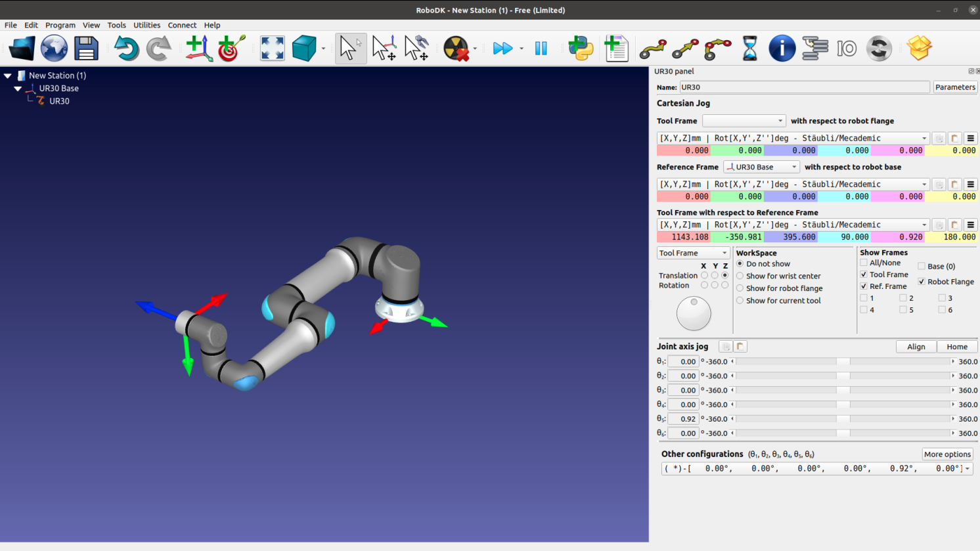Toggle All/None frames checkbox
The width and height of the screenshot is (980, 551).
point(864,263)
